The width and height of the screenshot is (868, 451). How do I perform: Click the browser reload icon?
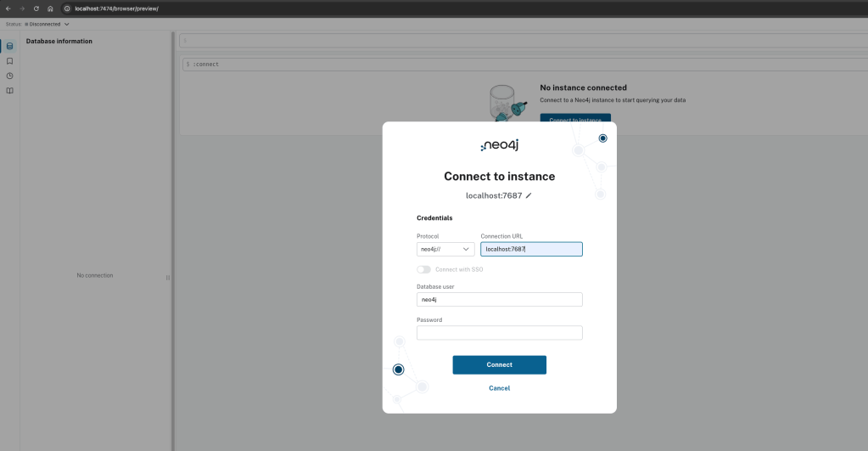36,8
